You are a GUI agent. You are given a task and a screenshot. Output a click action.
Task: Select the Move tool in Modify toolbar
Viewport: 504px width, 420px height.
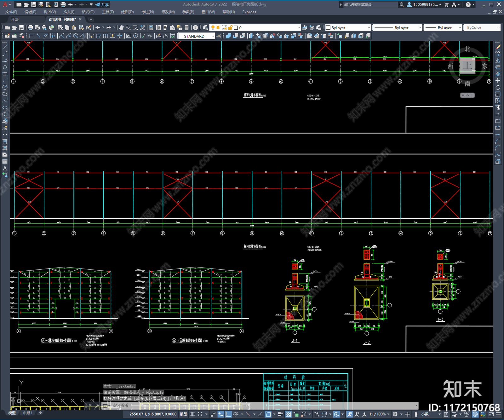click(498, 81)
